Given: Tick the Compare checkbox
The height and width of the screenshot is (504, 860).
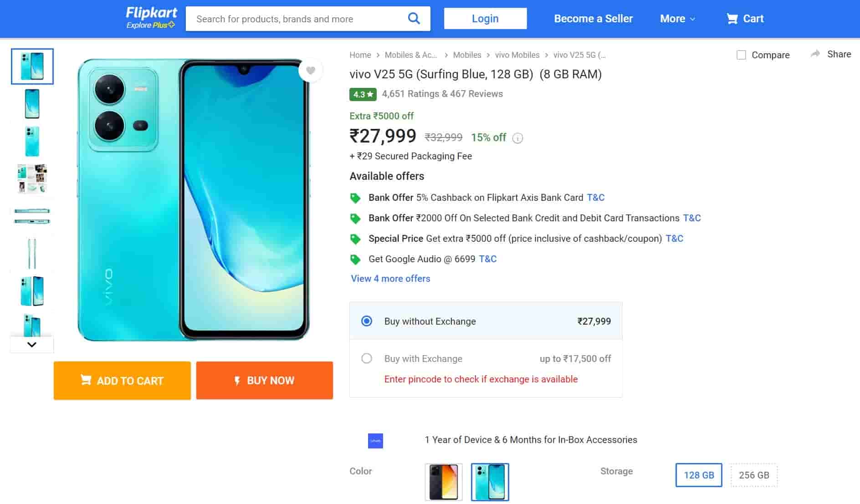Looking at the screenshot, I should coord(741,55).
